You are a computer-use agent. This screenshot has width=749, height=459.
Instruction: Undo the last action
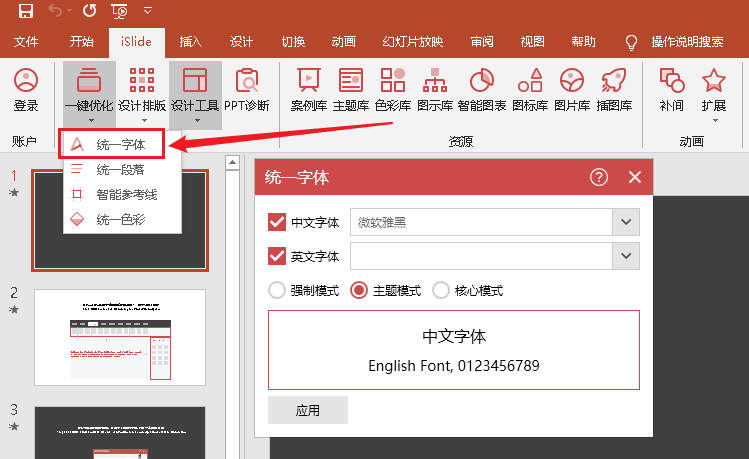[x=54, y=10]
